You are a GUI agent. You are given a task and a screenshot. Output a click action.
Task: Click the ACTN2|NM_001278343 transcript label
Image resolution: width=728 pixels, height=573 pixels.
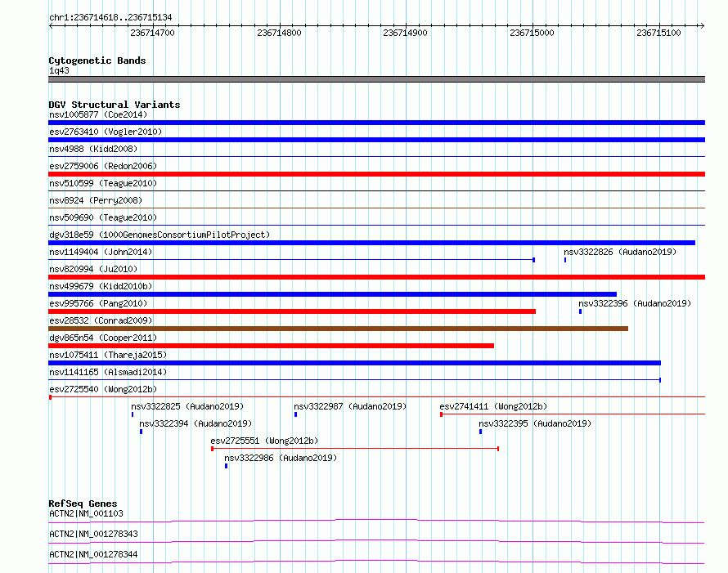coord(93,534)
